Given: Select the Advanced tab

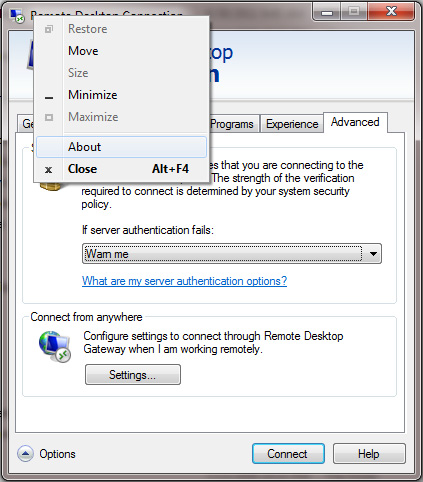Looking at the screenshot, I should click(x=355, y=122).
